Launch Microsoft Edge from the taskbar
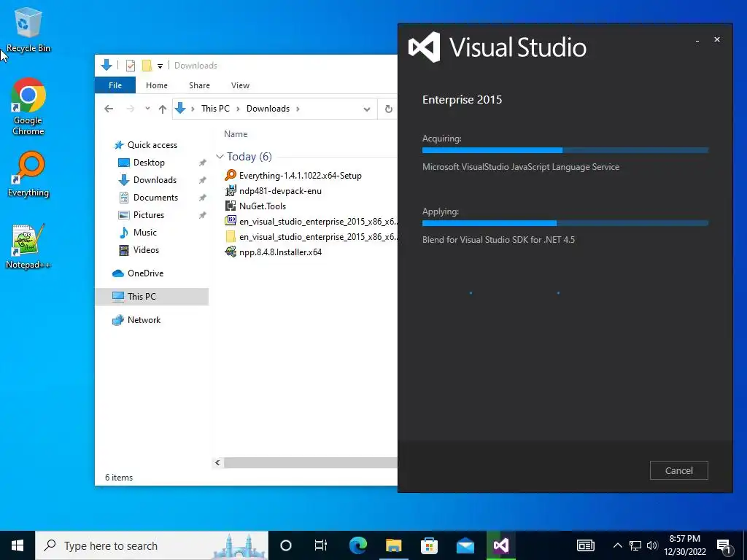This screenshot has width=747, height=560. [x=358, y=545]
